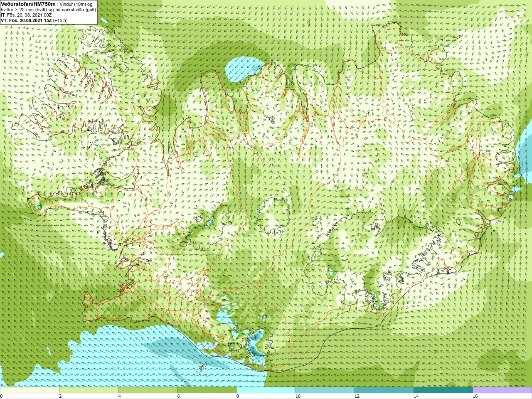
Task: Click the light cyan 8–10 m/s legend swatch
Action: [x=266, y=390]
